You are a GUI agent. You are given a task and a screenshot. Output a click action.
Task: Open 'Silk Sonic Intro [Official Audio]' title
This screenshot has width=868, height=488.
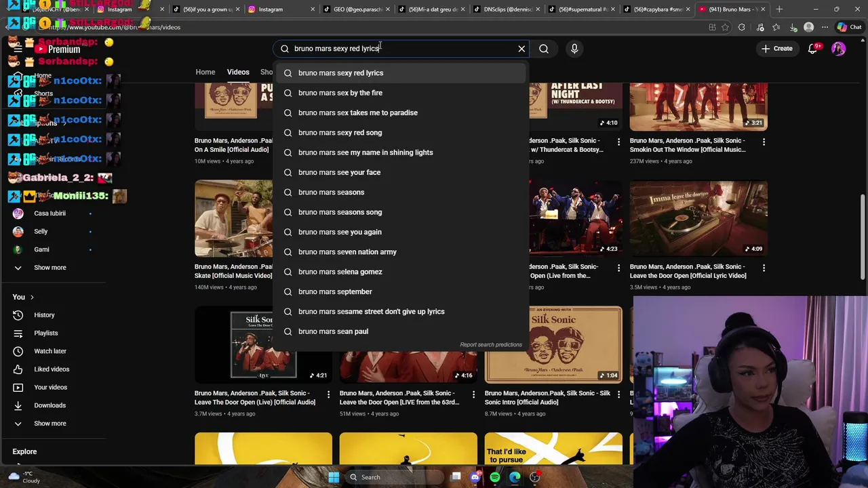click(x=547, y=398)
